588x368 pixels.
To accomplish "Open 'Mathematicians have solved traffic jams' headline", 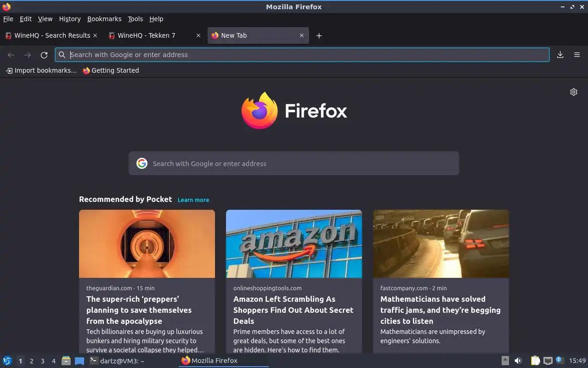I will point(441,310).
